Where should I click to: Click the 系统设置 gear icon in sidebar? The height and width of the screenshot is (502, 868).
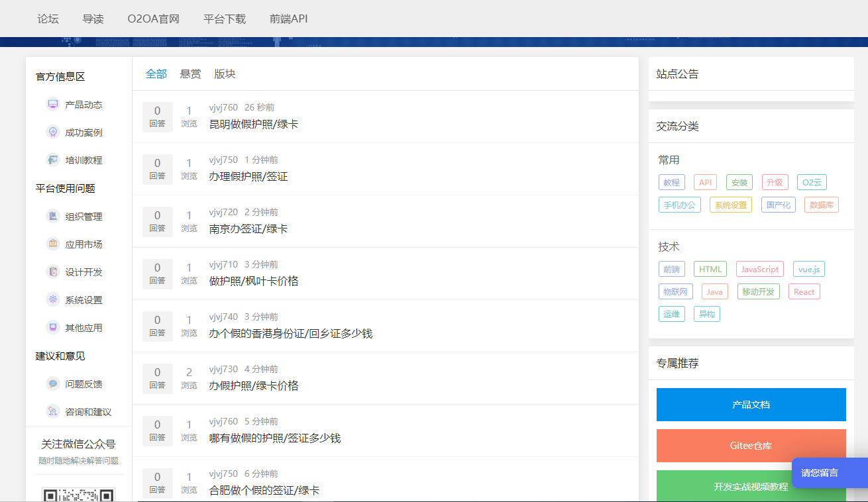[x=53, y=300]
